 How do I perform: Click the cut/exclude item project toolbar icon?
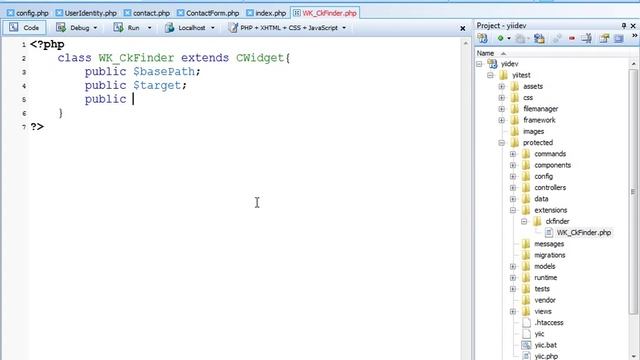pyautogui.click(x=587, y=38)
